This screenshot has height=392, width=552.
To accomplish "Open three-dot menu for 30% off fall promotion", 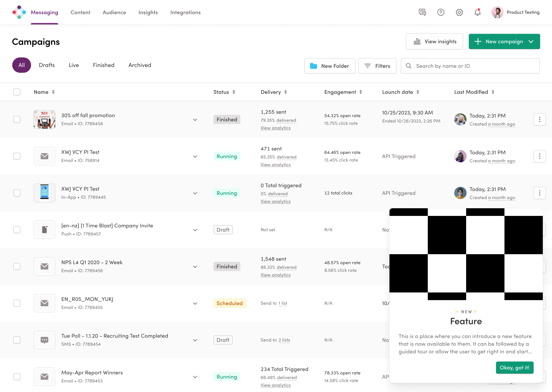I will (x=539, y=119).
